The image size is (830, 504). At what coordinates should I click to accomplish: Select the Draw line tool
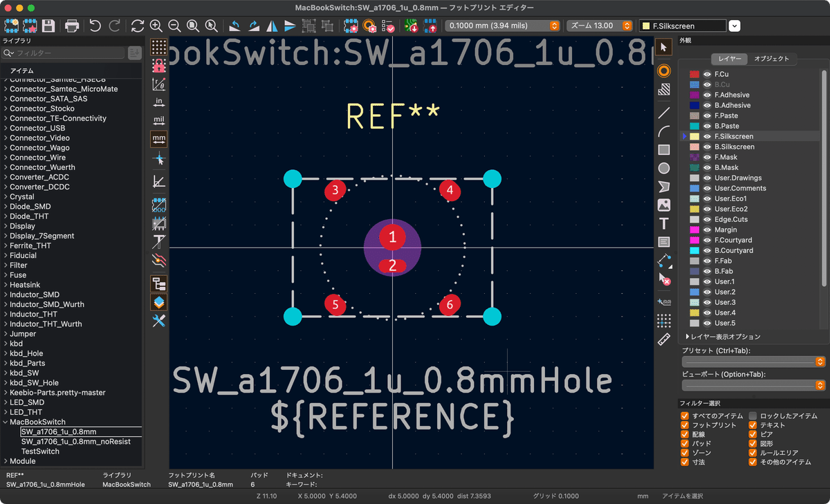tap(664, 112)
